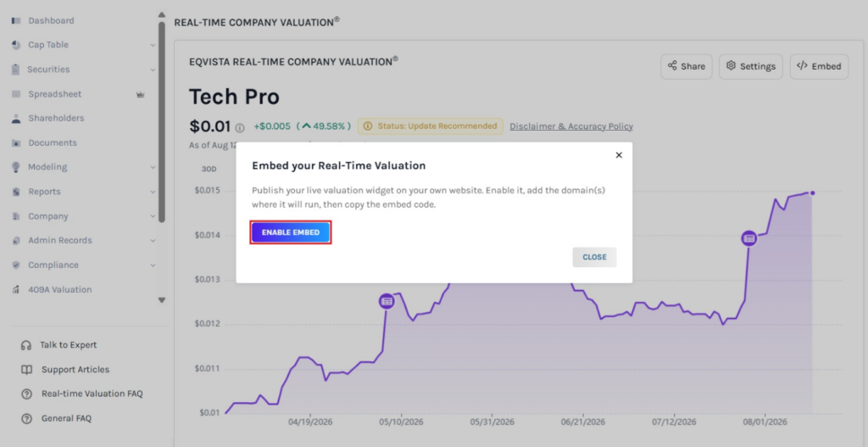Select the 30D range label
Image resolution: width=868 pixels, height=447 pixels.
(209, 169)
